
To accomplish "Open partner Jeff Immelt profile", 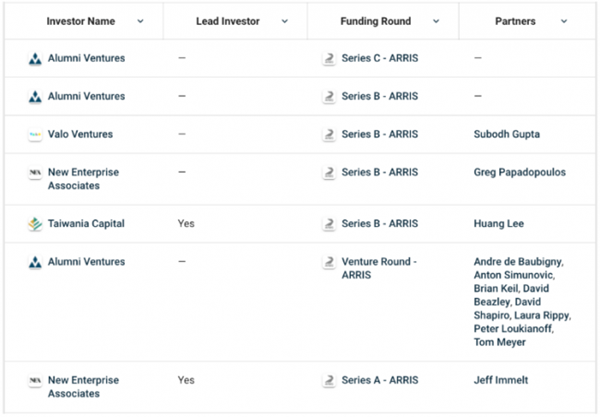I will (x=501, y=381).
